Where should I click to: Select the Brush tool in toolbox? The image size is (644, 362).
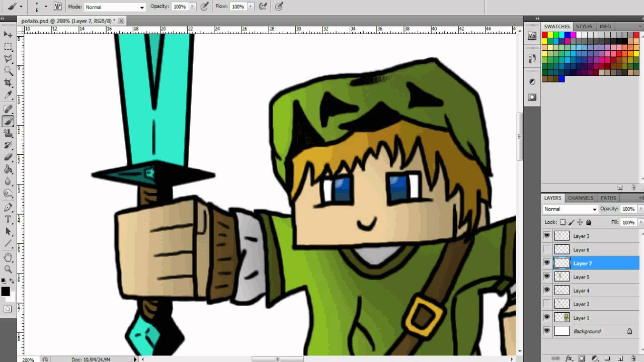(8, 121)
